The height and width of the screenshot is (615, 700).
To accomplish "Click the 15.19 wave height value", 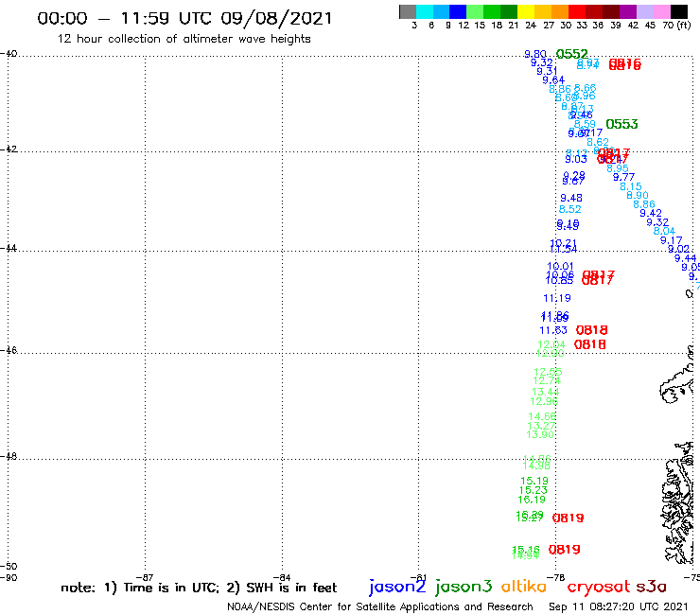I will [534, 481].
